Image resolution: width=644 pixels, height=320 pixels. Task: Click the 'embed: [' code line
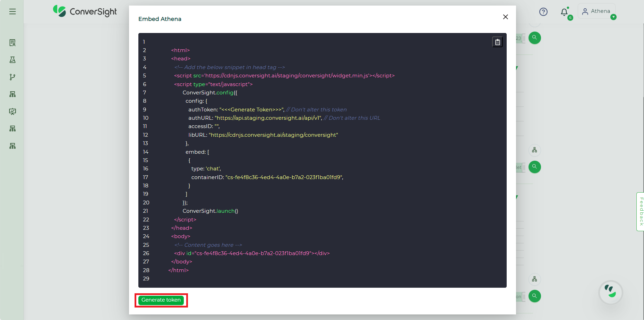pos(197,152)
